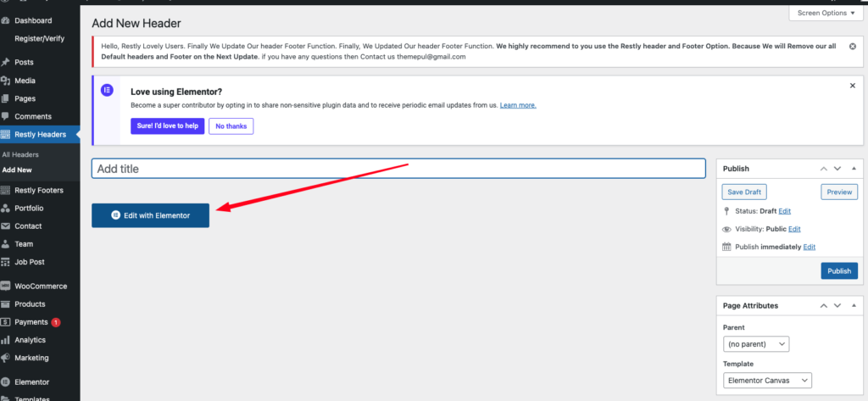
Task: Collapse the Publish panel with triangle toggle
Action: click(854, 169)
